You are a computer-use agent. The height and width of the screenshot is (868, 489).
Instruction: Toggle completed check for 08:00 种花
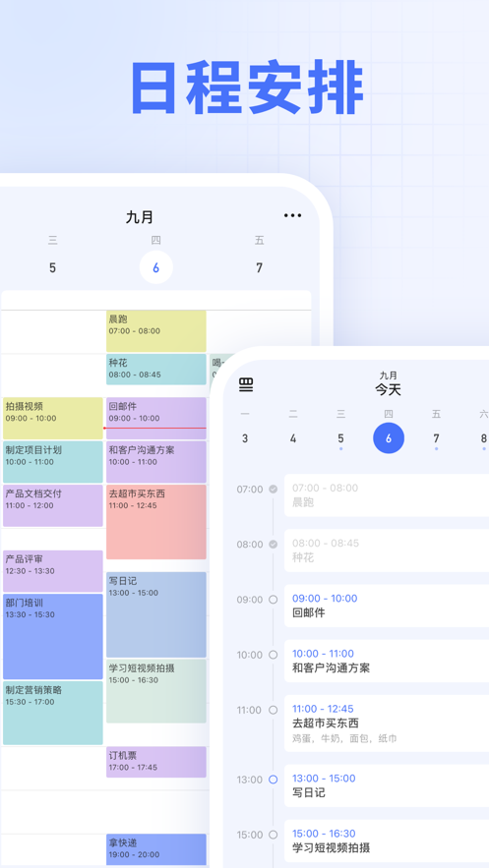[x=273, y=545]
